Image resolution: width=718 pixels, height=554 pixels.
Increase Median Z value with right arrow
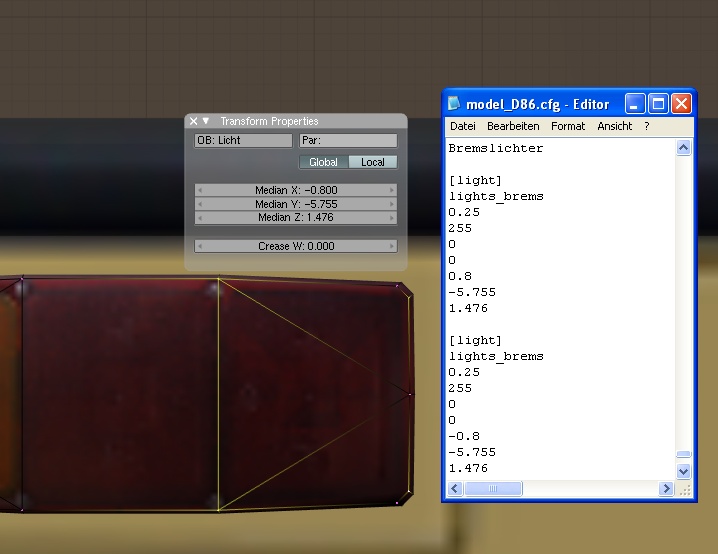392,218
